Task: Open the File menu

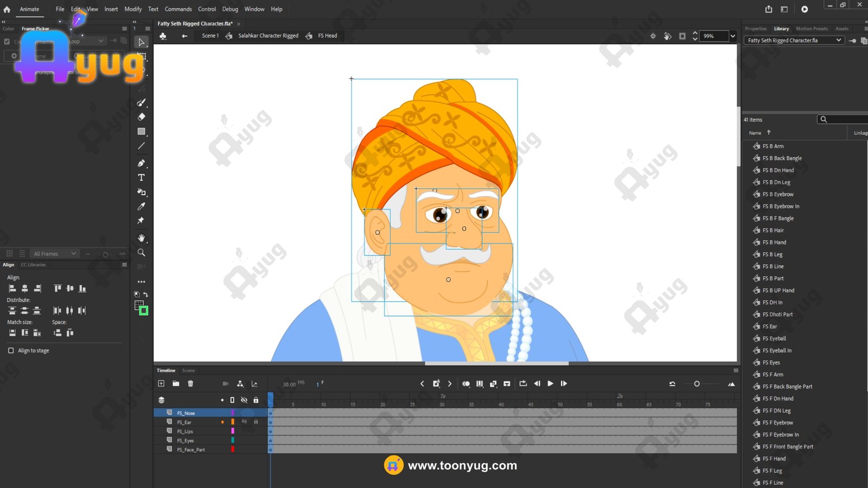Action: point(60,9)
